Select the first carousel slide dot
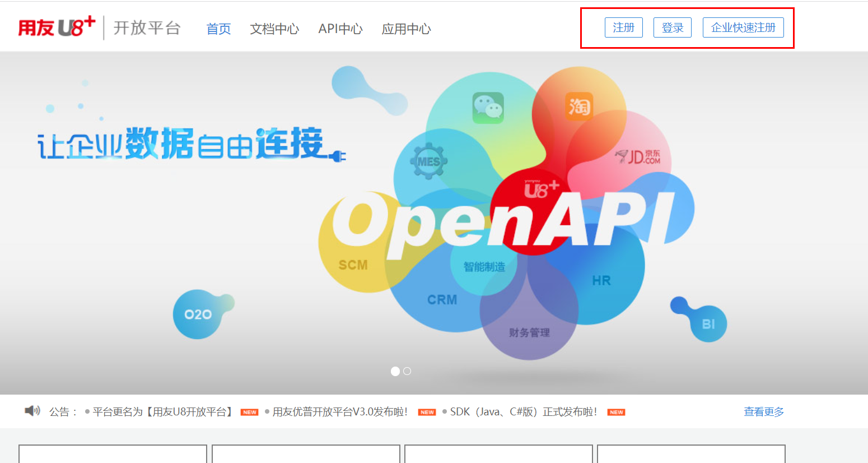Viewport: 868px width, 463px height. [395, 371]
